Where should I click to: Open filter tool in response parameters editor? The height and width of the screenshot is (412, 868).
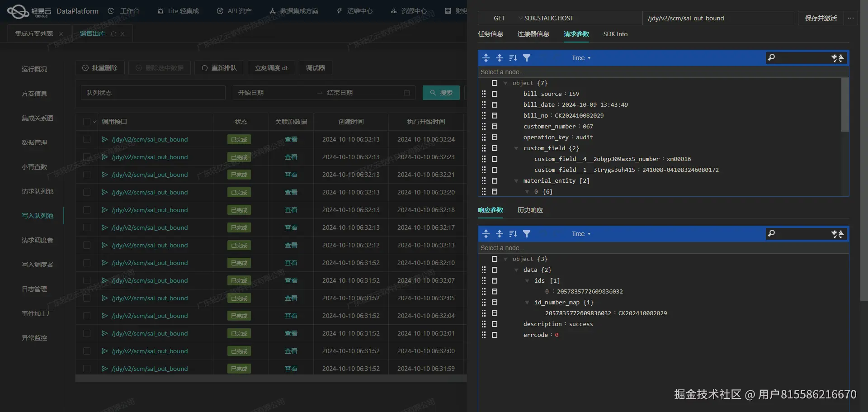527,234
